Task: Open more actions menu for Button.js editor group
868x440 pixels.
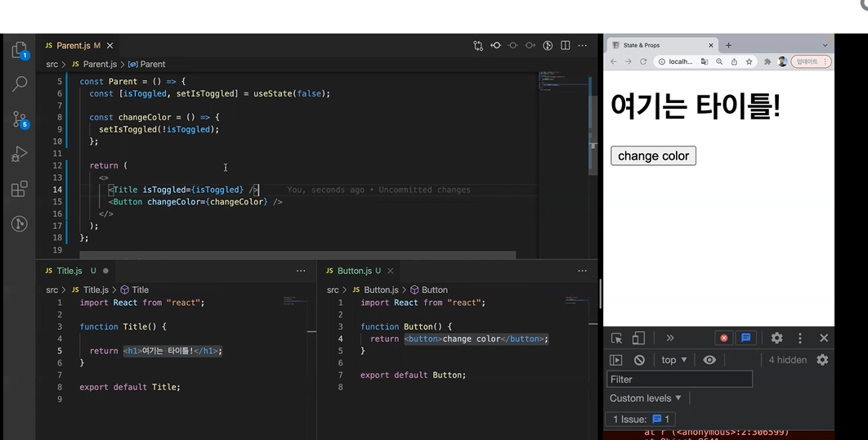Action: tap(583, 271)
